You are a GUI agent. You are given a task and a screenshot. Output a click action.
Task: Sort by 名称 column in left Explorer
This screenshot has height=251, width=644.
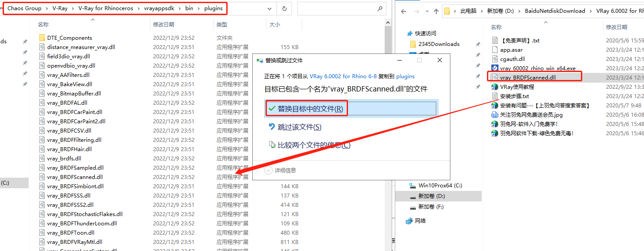coord(43,25)
